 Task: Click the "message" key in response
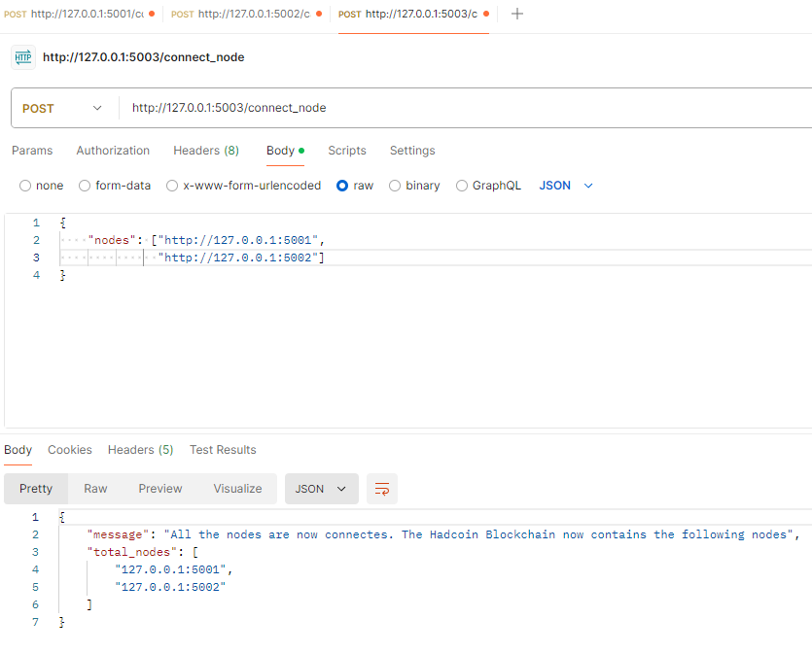coord(118,534)
